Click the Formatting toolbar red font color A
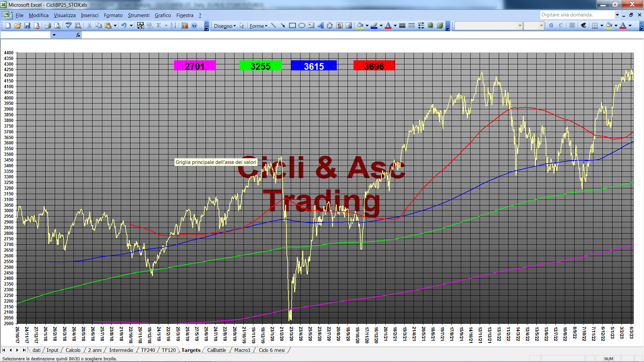This screenshot has width=644, height=362. [623, 25]
